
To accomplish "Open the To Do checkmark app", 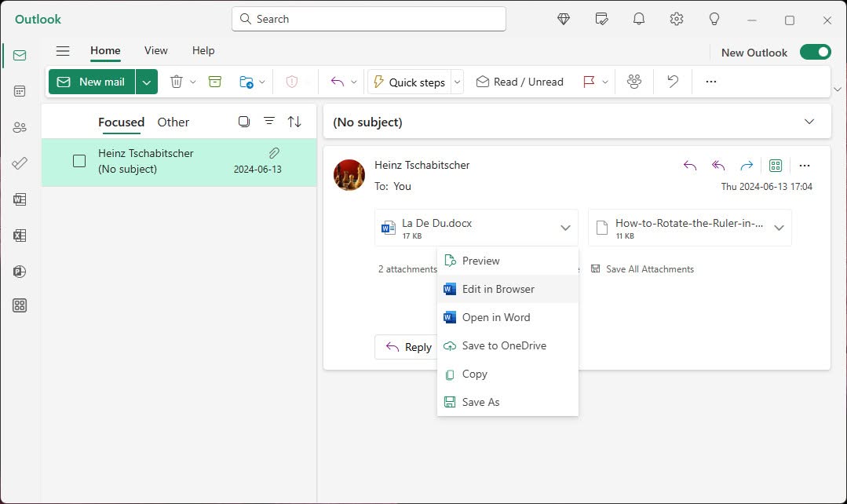I will 20,163.
